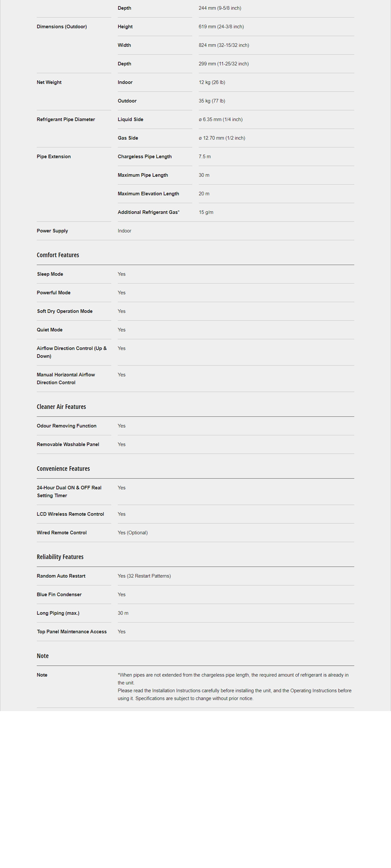The width and height of the screenshot is (391, 868).
Task: Click the Dimensions (Outdoor) row label
Action: 62,27
